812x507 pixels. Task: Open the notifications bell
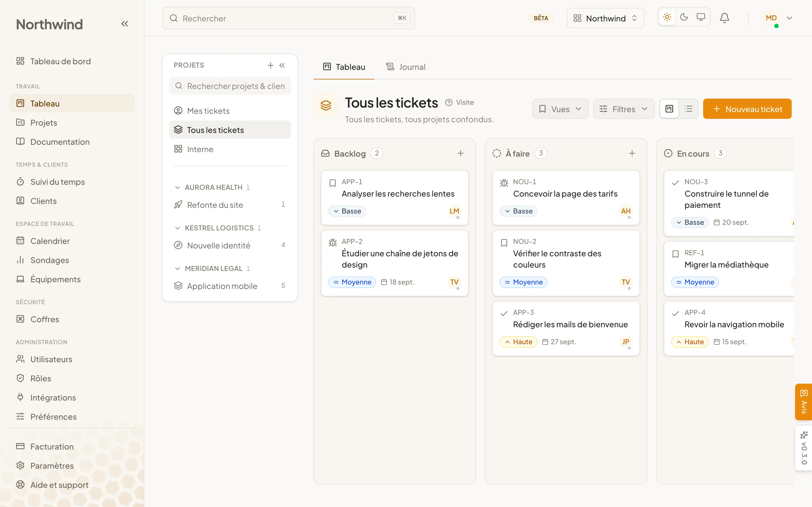[x=724, y=18]
